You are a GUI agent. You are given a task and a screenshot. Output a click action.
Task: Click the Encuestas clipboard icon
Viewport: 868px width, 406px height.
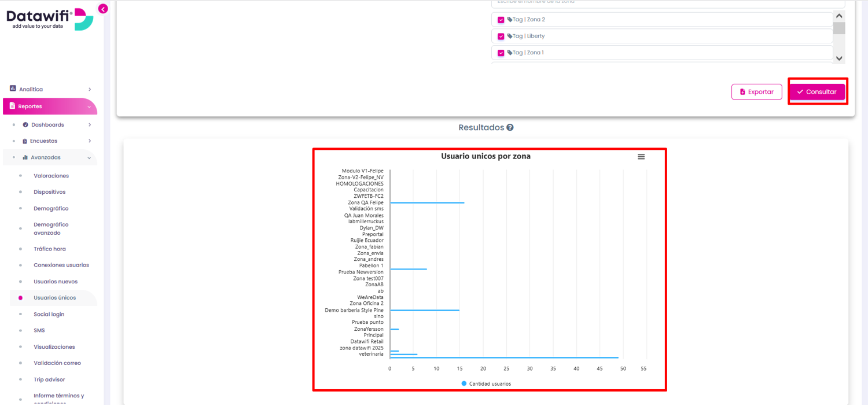click(x=25, y=141)
